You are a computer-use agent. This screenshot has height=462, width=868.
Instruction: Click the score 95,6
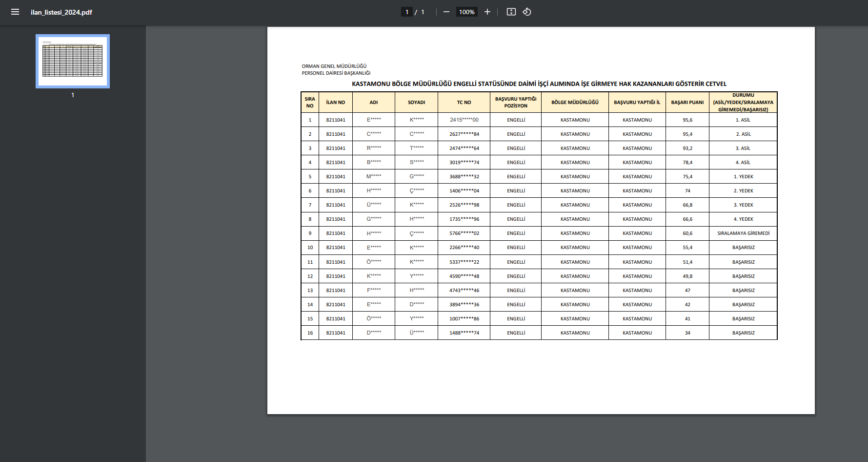point(687,120)
